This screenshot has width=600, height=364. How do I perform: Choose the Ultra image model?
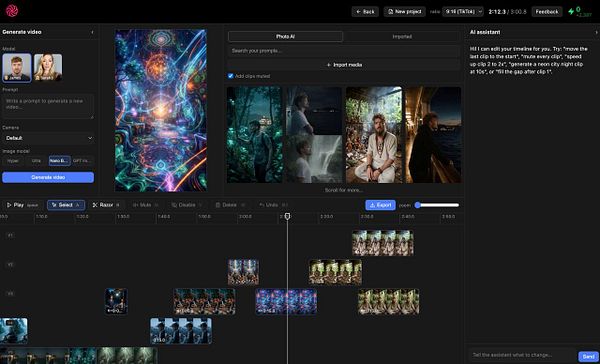36,161
